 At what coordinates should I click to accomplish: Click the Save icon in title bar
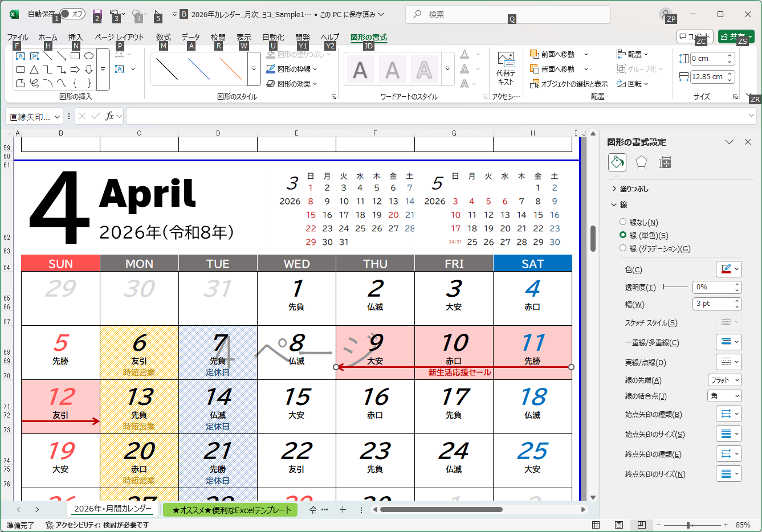(x=97, y=14)
